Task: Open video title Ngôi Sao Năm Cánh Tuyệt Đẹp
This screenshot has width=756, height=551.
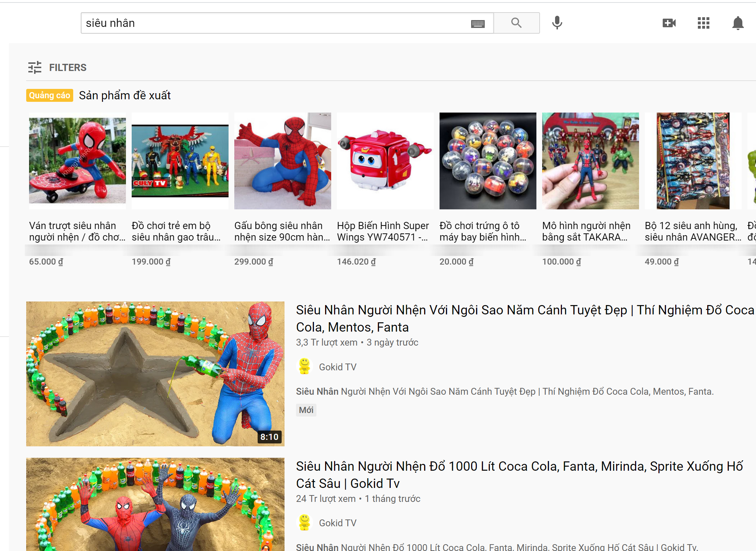Action: point(525,318)
